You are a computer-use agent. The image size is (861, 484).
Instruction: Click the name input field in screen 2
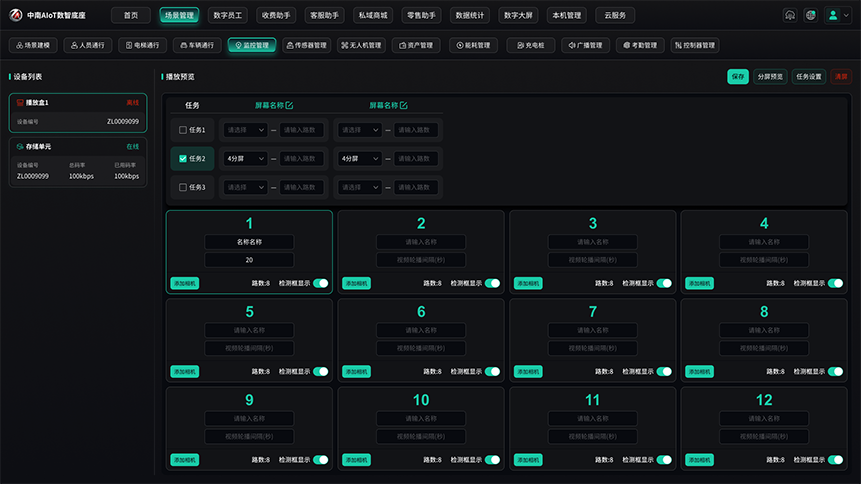421,242
